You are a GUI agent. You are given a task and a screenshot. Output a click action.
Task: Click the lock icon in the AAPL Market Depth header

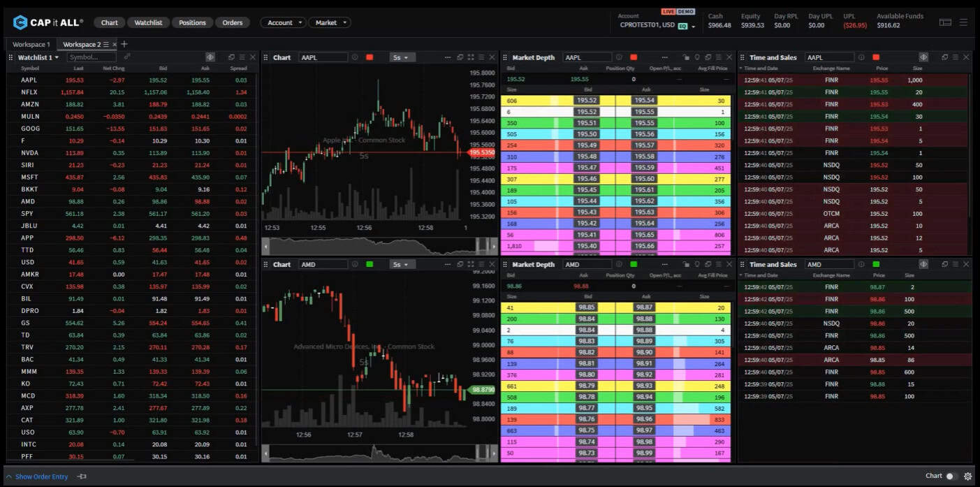(687, 57)
